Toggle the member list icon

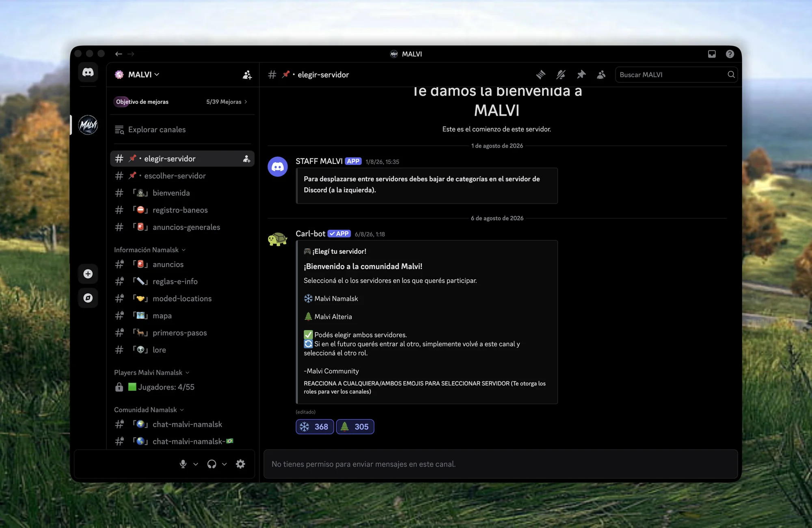pos(601,75)
